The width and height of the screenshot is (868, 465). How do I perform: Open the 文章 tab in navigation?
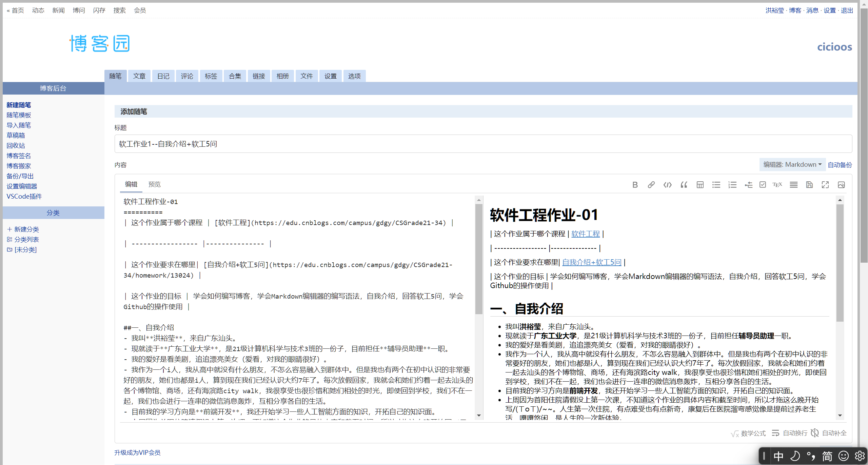(139, 76)
